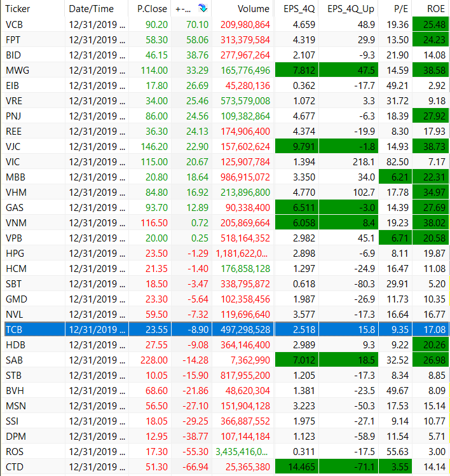The width and height of the screenshot is (450, 476).
Task: Sort by EPS_4Q_Up column header
Action: [x=350, y=9]
